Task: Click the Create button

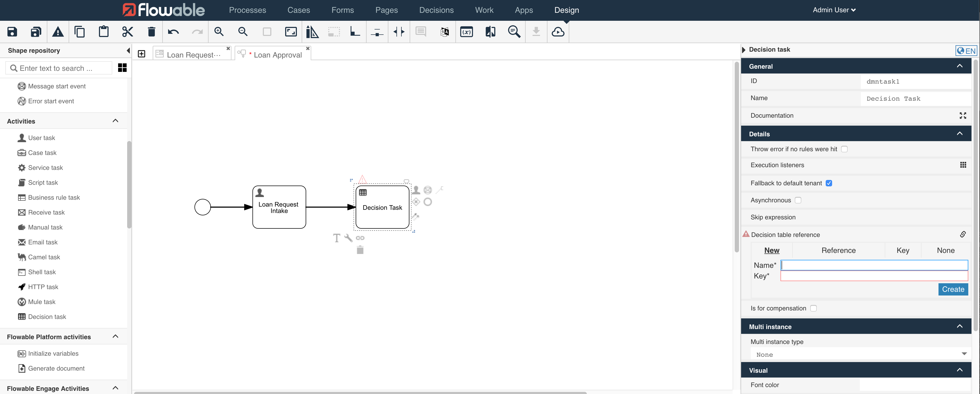Action: 953,289
